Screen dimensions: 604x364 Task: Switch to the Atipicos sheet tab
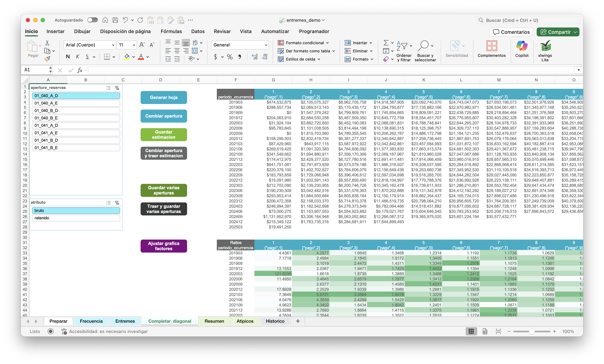[245, 321]
